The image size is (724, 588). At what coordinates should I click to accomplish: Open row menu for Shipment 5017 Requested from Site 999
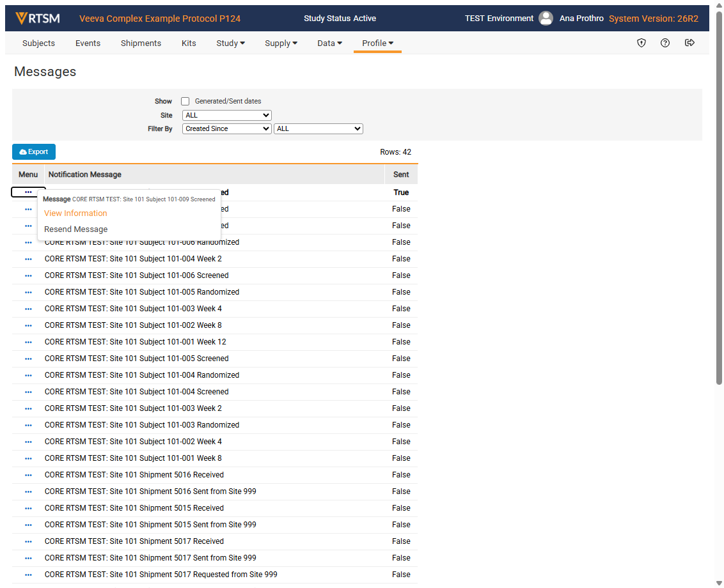click(x=28, y=575)
